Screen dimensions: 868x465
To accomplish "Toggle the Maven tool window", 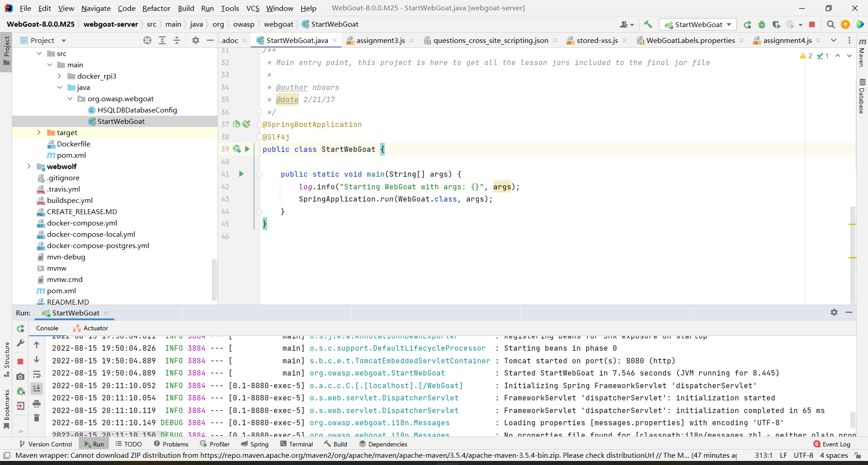I will click(x=862, y=52).
